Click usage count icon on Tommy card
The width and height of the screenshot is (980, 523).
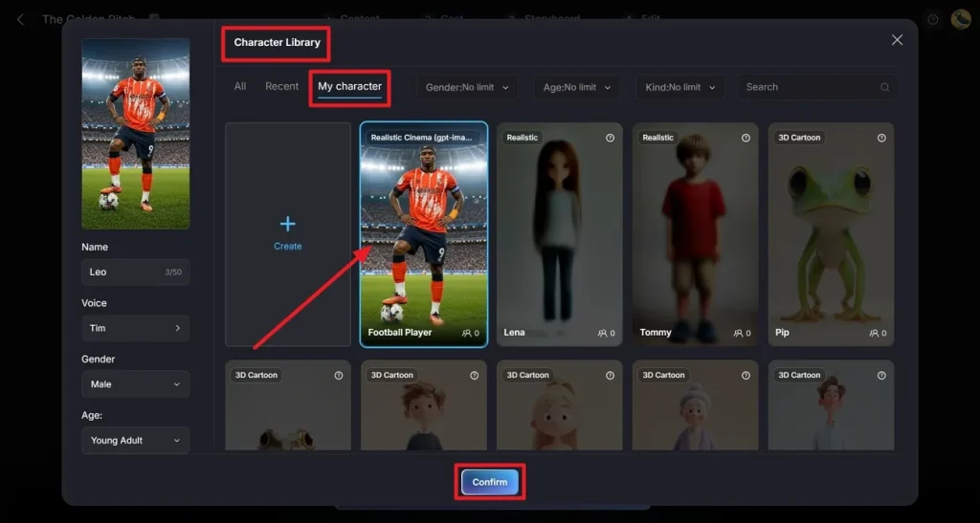(738, 334)
